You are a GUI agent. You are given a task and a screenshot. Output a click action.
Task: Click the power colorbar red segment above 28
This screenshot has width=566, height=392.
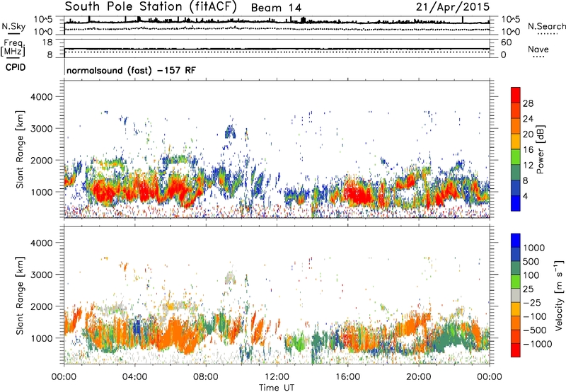pos(516,95)
